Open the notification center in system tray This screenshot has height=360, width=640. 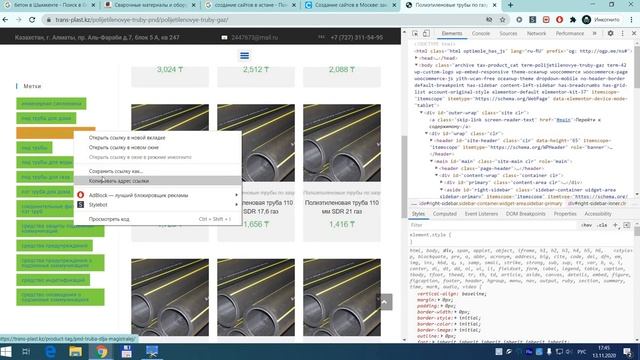[627, 352]
